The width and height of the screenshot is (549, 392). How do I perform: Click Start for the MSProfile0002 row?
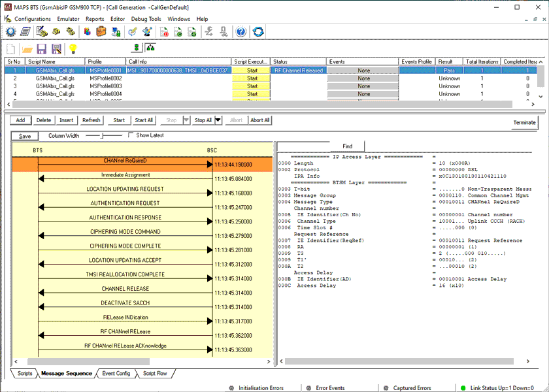(252, 78)
